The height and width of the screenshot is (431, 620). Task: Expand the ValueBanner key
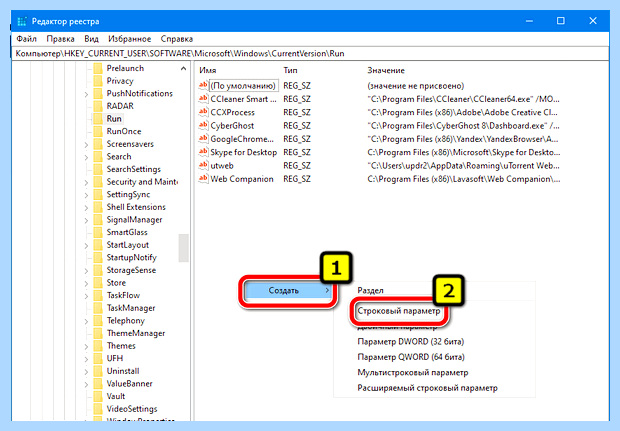click(86, 384)
